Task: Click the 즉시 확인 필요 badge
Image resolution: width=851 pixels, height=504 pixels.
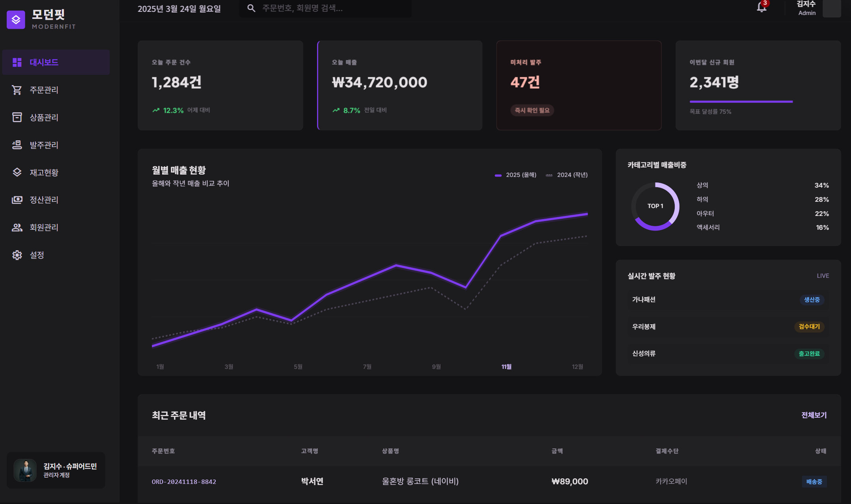Action: pyautogui.click(x=532, y=110)
